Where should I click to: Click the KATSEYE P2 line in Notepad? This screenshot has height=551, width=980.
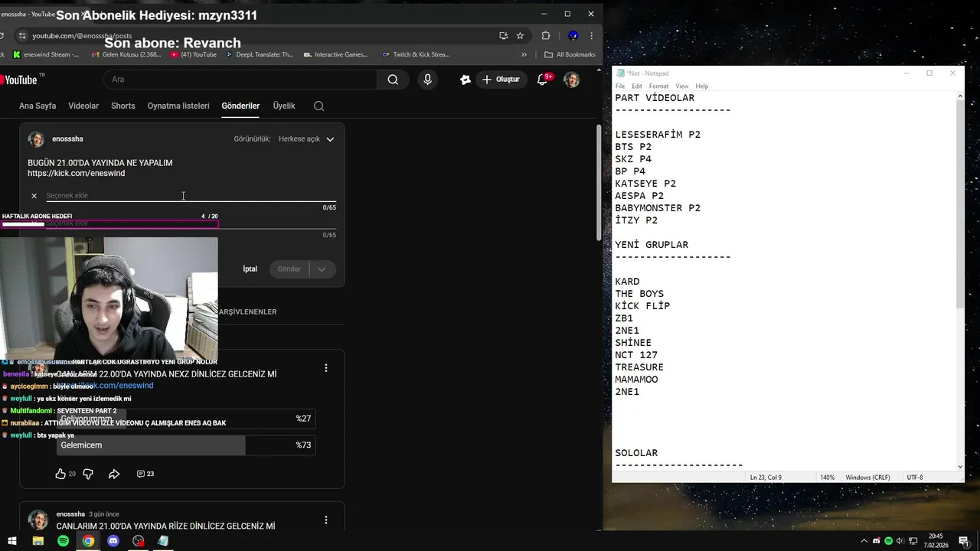pos(645,184)
